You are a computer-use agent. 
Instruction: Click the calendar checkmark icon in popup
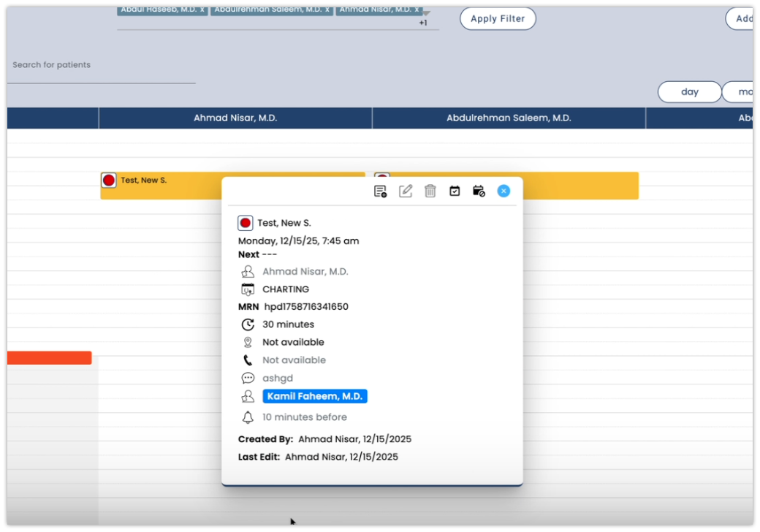[454, 191]
